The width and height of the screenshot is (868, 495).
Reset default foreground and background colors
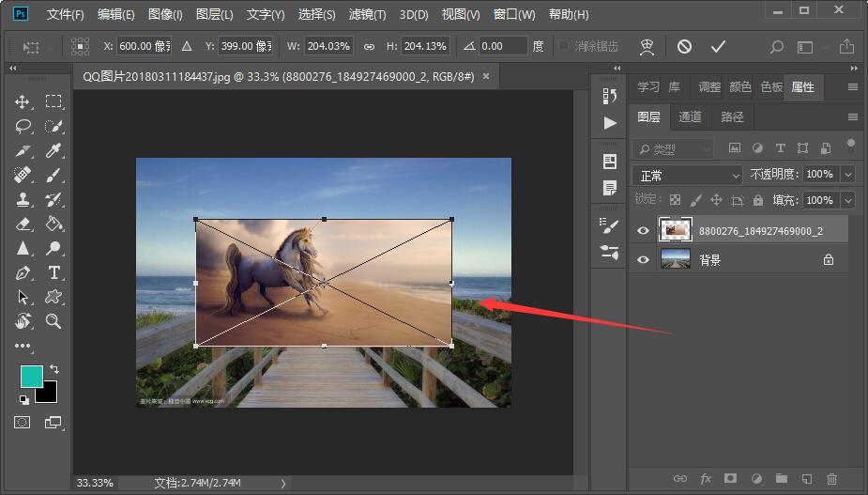point(23,399)
